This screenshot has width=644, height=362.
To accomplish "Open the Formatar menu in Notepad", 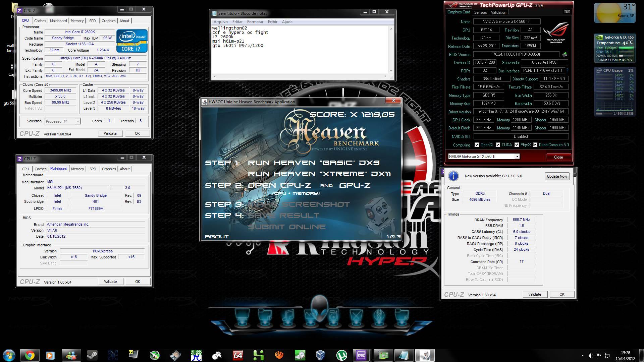I will [x=255, y=22].
